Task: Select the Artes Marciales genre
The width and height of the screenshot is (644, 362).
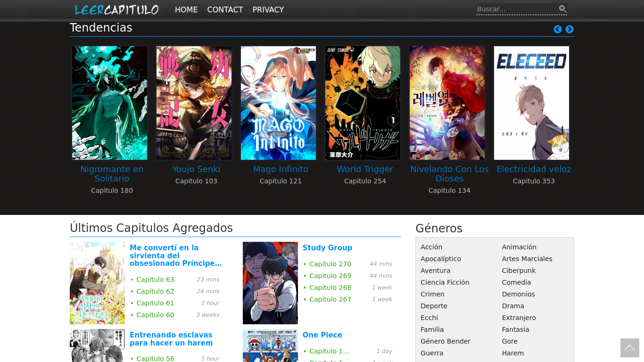Action: click(x=527, y=259)
